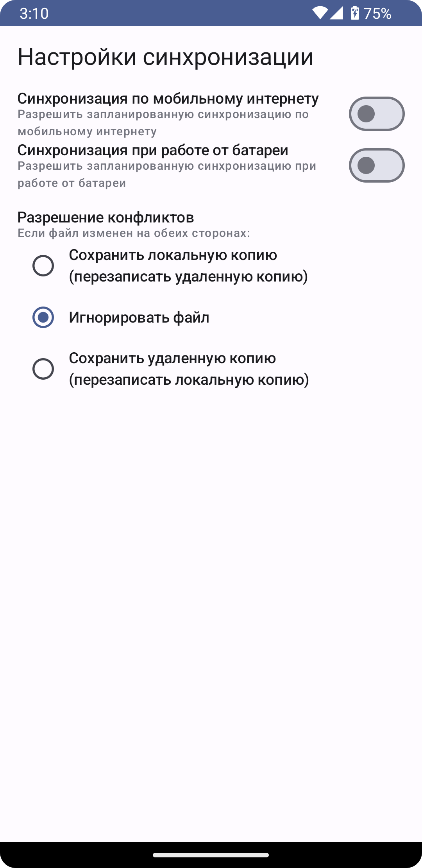
Task: Tap the 'Разрешение конфликтов' section heading
Action: point(106,217)
